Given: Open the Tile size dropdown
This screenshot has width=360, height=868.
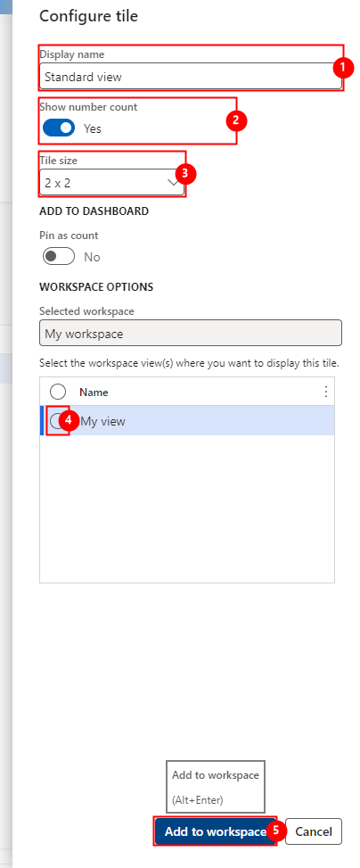Looking at the screenshot, I should [x=111, y=183].
